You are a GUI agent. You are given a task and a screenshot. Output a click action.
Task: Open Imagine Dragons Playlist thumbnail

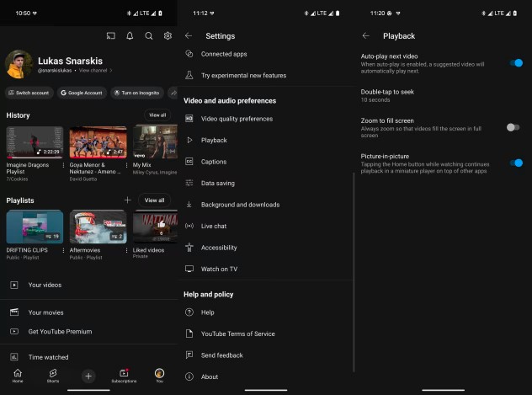(x=35, y=142)
